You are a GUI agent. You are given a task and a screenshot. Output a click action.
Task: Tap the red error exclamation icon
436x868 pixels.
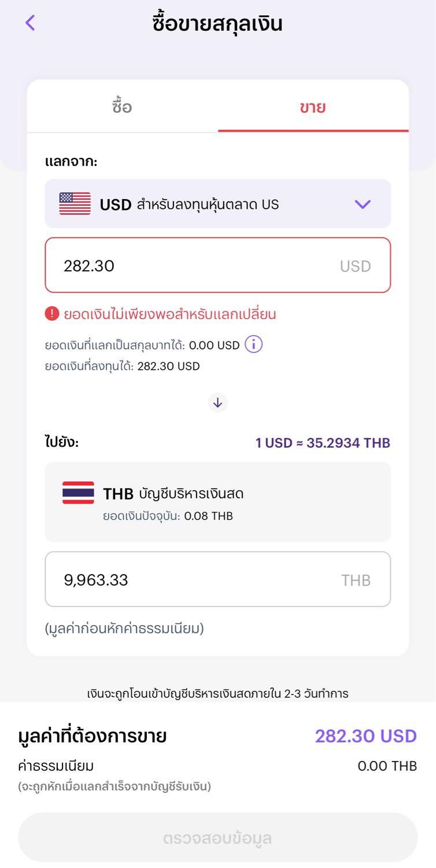(52, 314)
